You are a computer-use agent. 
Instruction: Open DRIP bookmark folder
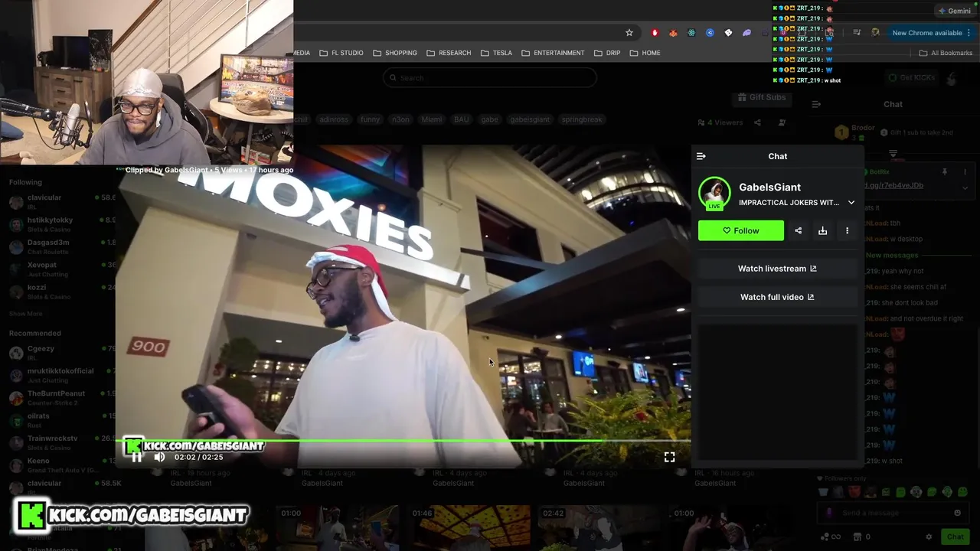pos(607,53)
